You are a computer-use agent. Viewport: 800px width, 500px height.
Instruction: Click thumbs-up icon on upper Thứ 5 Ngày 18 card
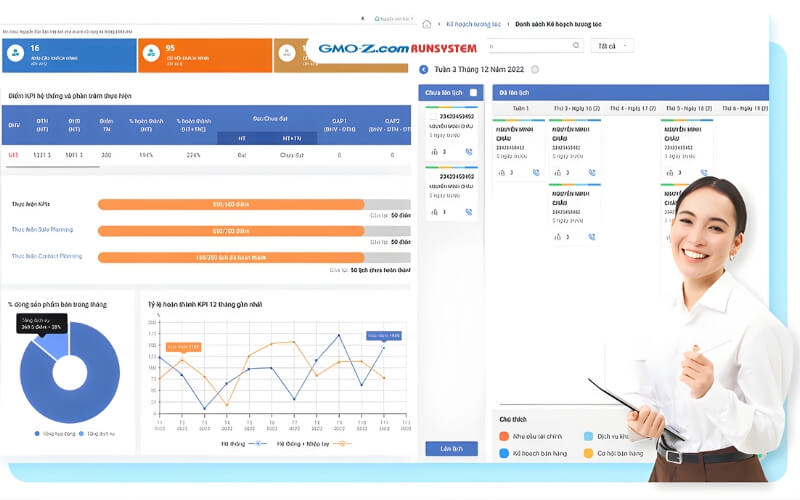pos(670,172)
